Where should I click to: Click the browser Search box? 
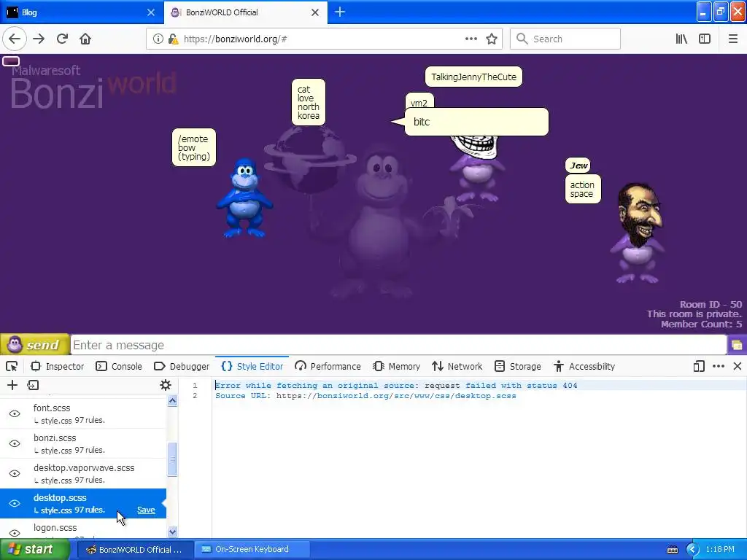tap(565, 39)
